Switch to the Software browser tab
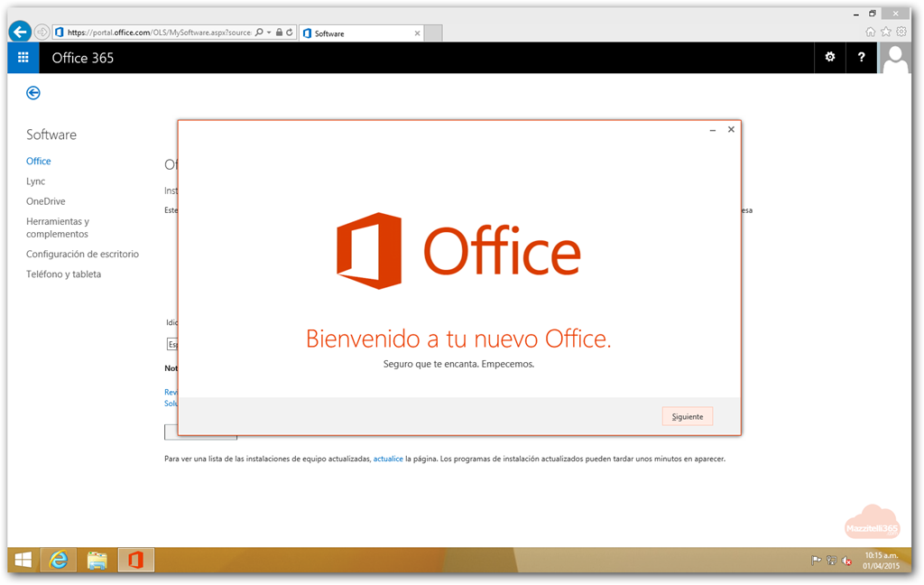This screenshot has width=924, height=585. [x=361, y=33]
